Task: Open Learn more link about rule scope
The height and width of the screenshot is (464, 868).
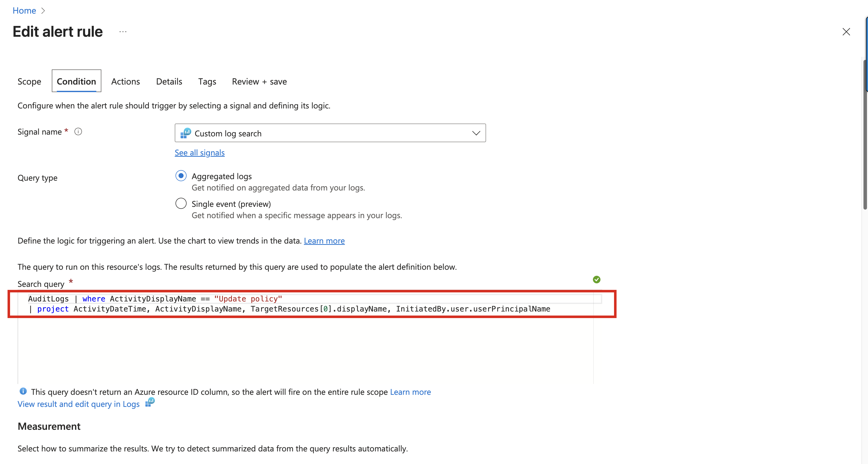Action: (x=410, y=392)
